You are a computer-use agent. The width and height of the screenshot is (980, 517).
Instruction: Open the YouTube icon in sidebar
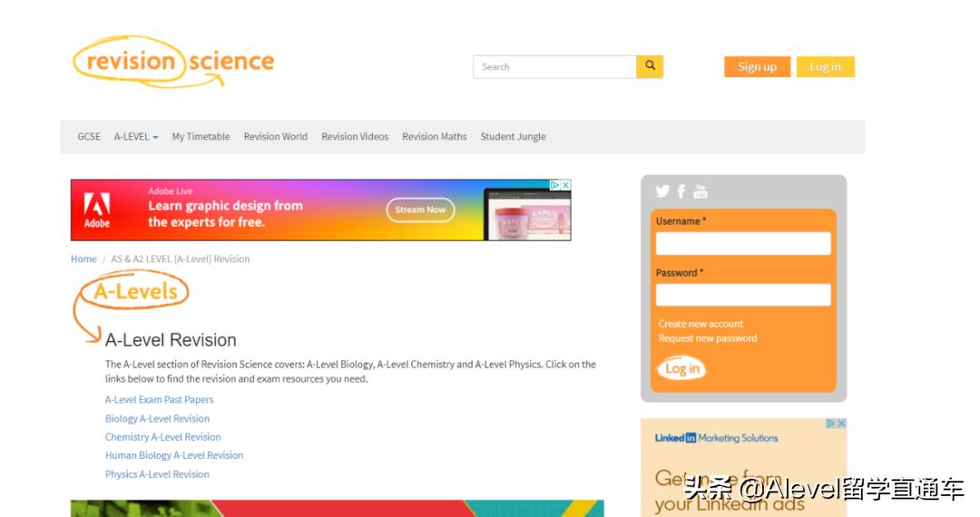(x=701, y=191)
